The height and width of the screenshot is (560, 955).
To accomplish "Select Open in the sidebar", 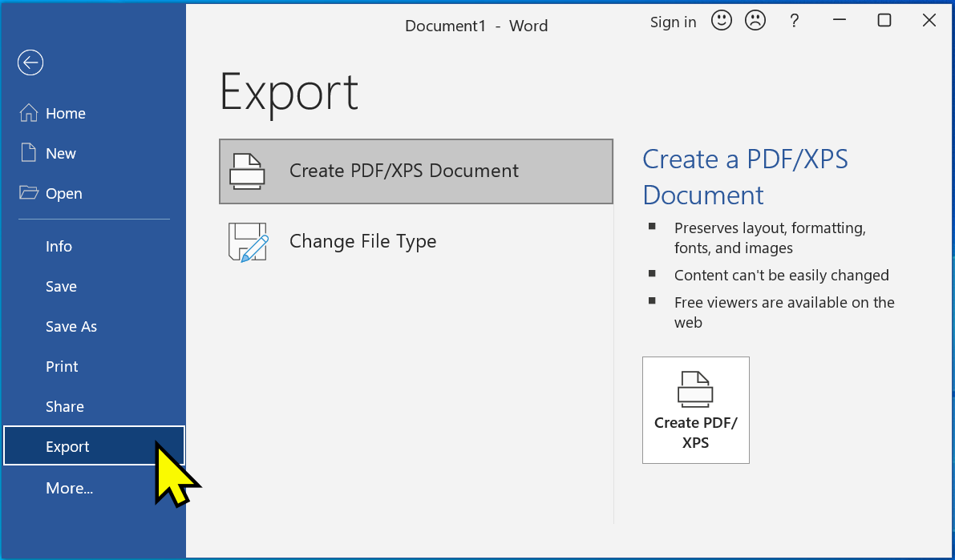I will point(94,194).
